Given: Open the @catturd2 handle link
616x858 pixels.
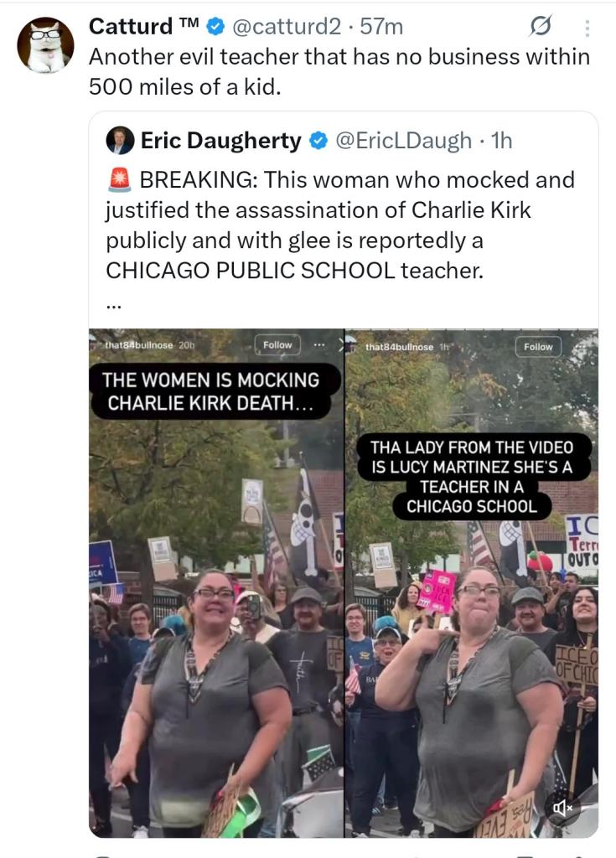Looking at the screenshot, I should [287, 26].
